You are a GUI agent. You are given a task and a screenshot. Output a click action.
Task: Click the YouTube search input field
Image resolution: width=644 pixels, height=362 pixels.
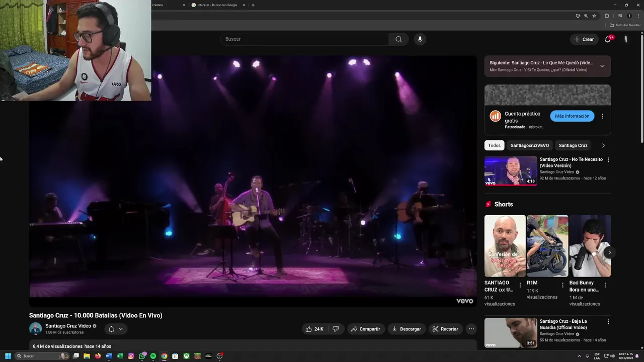click(x=304, y=39)
